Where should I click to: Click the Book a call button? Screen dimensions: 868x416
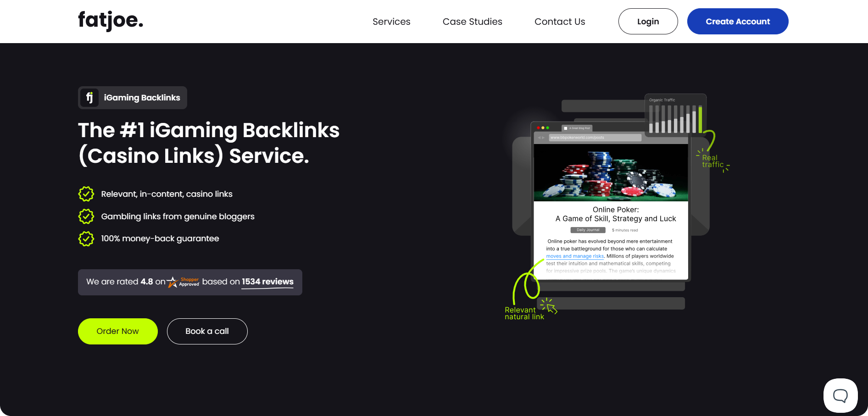[x=207, y=331]
